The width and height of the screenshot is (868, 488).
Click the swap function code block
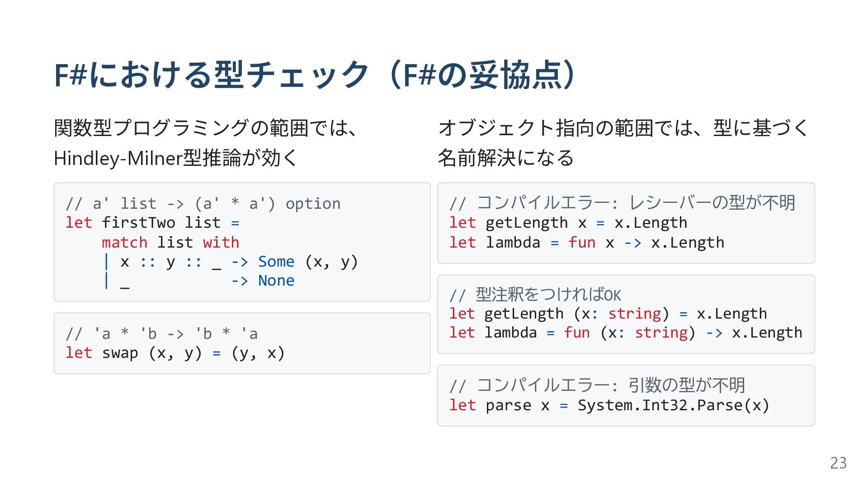tap(242, 343)
